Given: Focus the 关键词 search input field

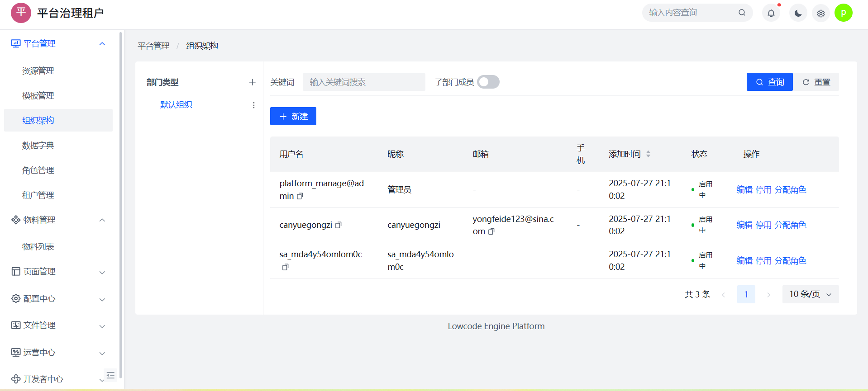Looking at the screenshot, I should click(x=363, y=82).
